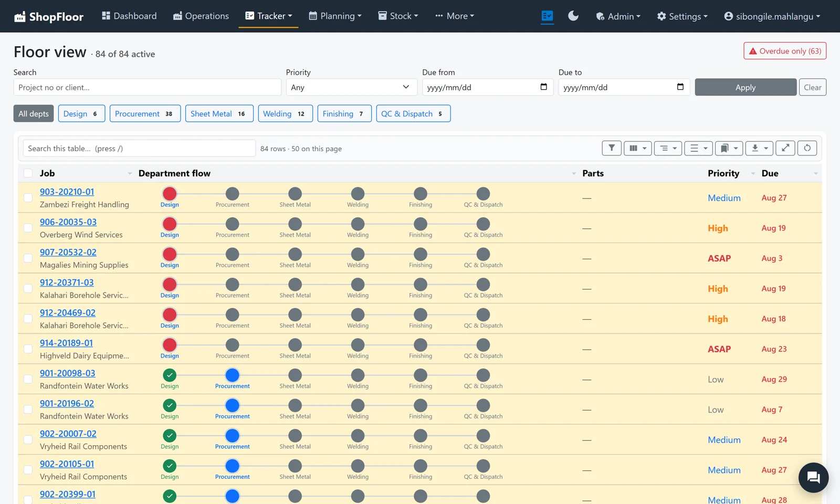Focus the Project no or client search field
This screenshot has width=840, height=504.
click(148, 87)
